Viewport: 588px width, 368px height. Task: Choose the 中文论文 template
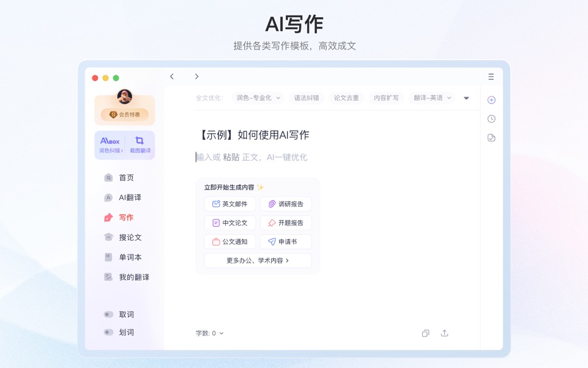point(230,222)
